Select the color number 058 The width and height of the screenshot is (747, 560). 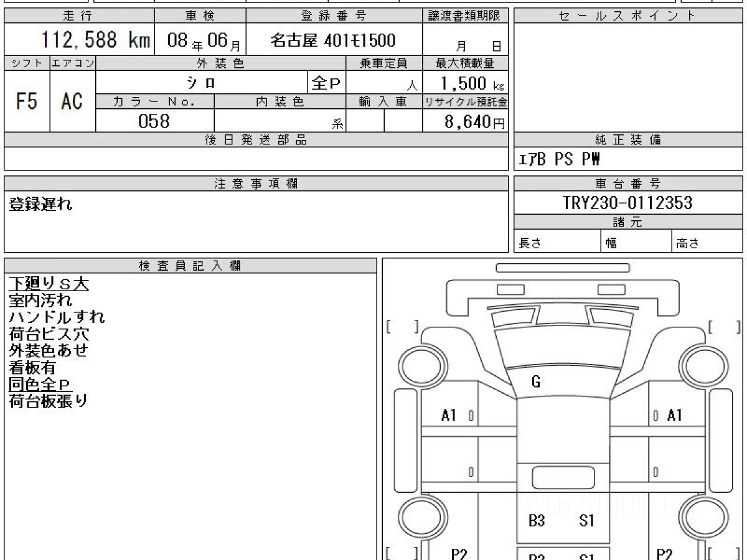coord(154,121)
